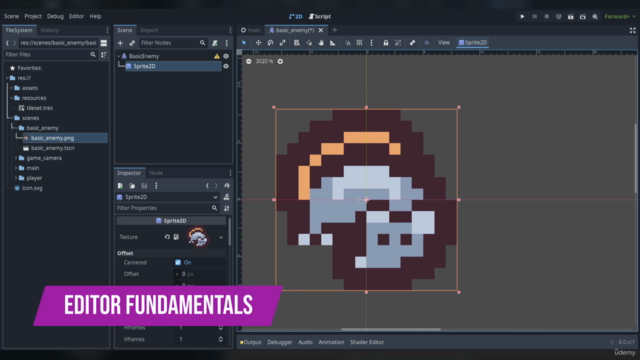
Task: Activate the Ruler Mode tool
Action: [333, 42]
